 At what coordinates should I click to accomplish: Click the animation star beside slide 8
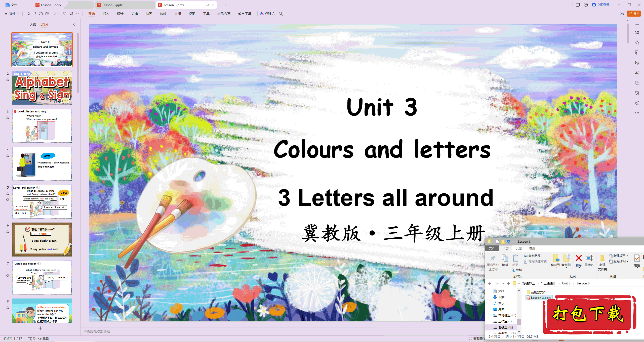[x=8, y=308]
